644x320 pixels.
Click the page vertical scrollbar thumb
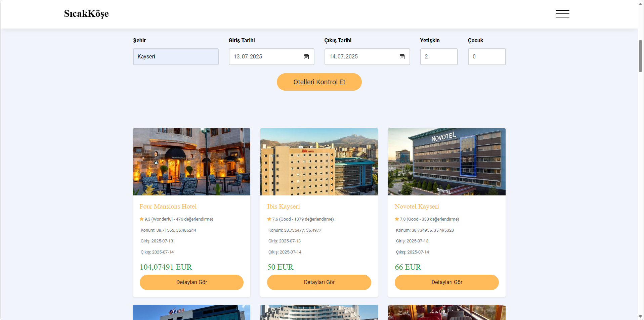tap(640, 56)
